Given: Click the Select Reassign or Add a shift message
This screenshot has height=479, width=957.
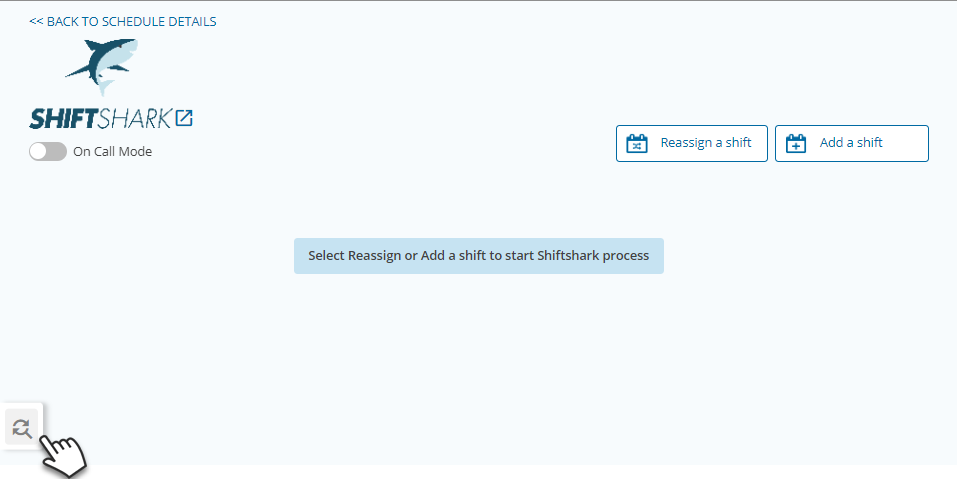Looking at the screenshot, I should pos(478,256).
